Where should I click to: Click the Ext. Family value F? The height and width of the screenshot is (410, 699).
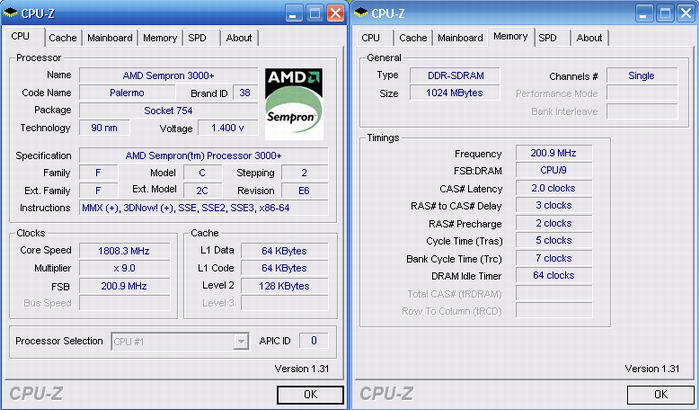click(99, 191)
